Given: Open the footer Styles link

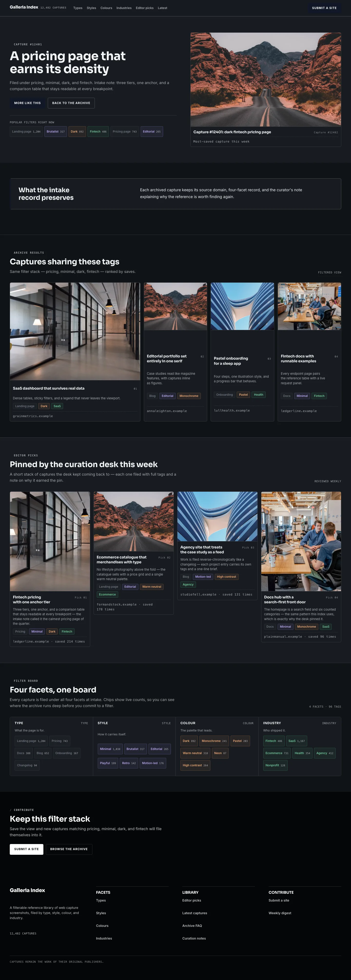Looking at the screenshot, I should pyautogui.click(x=101, y=913).
